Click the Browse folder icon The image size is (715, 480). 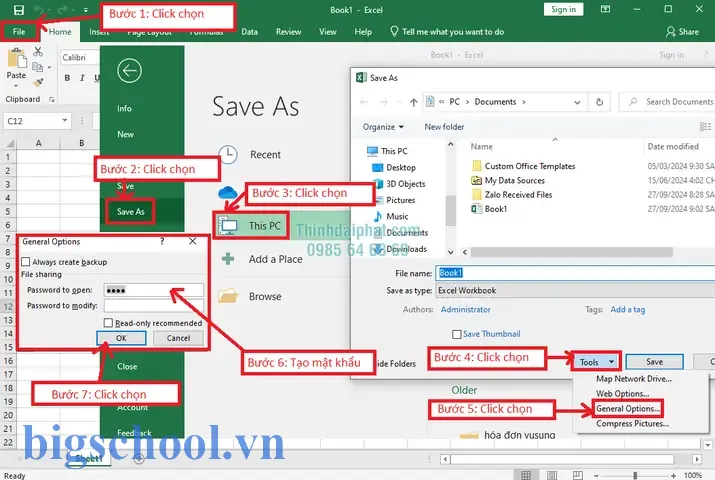[x=228, y=296]
